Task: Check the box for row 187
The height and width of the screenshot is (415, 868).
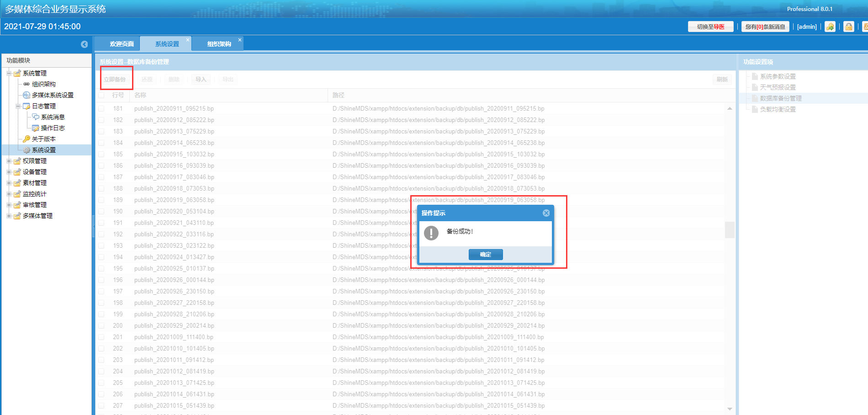Action: [101, 177]
